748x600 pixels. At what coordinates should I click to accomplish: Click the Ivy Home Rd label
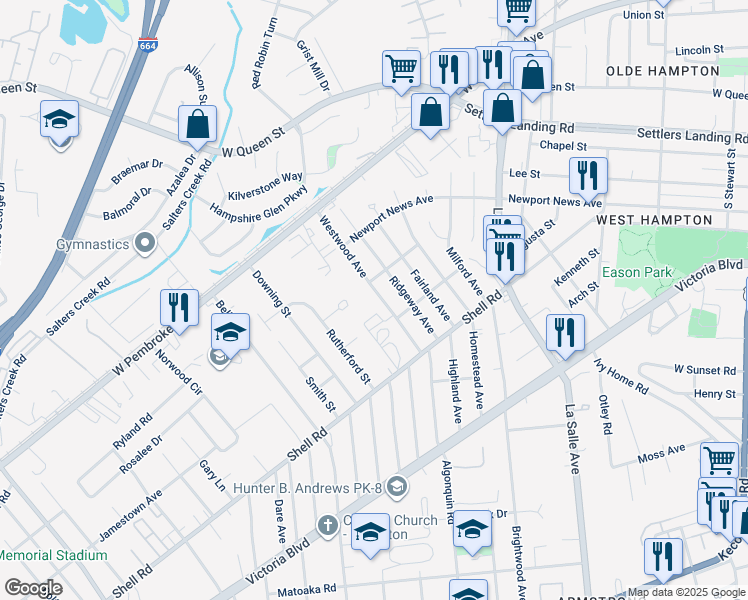621,377
